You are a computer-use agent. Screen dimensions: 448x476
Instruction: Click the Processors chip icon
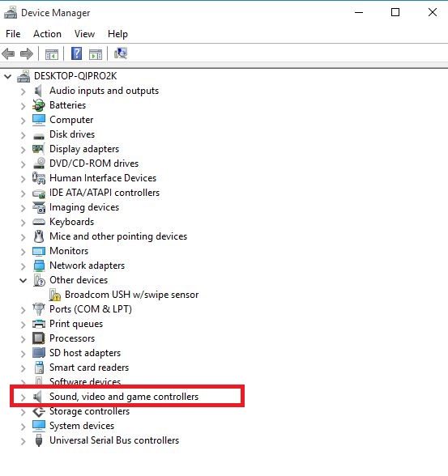click(x=39, y=338)
